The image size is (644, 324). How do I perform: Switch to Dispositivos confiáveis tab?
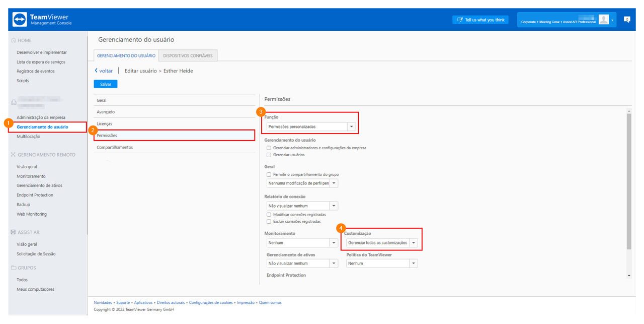pyautogui.click(x=188, y=55)
